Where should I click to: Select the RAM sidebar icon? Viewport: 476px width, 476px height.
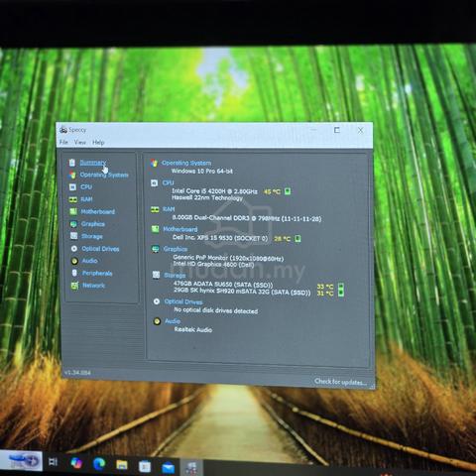click(x=72, y=199)
